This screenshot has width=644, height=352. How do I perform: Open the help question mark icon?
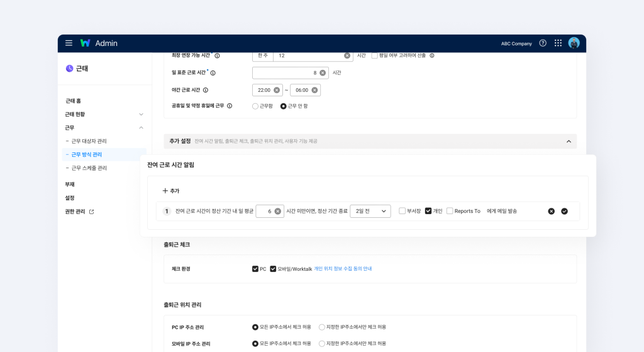[x=543, y=43]
